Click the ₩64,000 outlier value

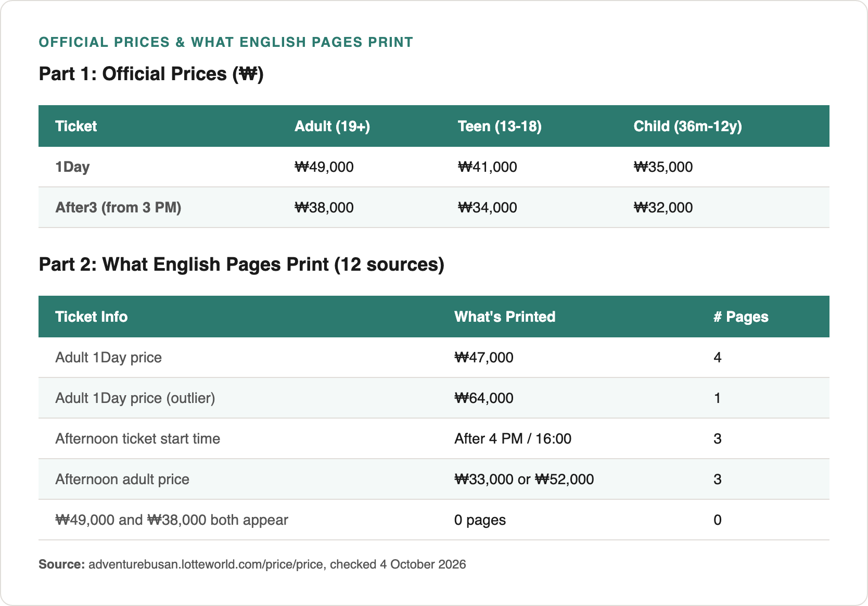pos(484,398)
